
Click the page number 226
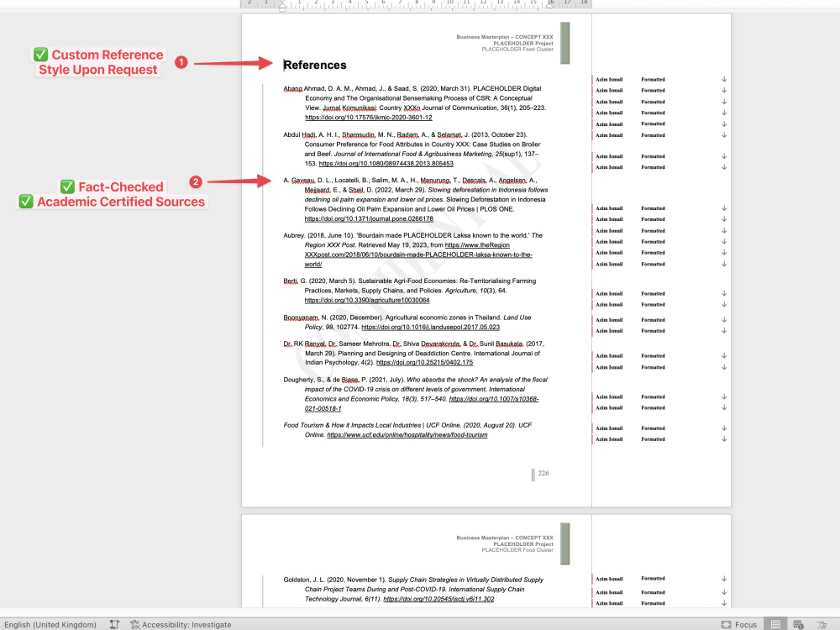543,473
